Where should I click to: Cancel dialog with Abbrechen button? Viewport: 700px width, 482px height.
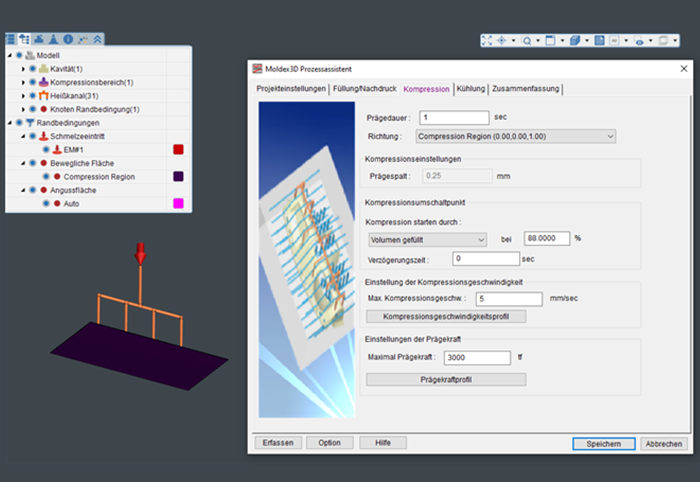(664, 444)
